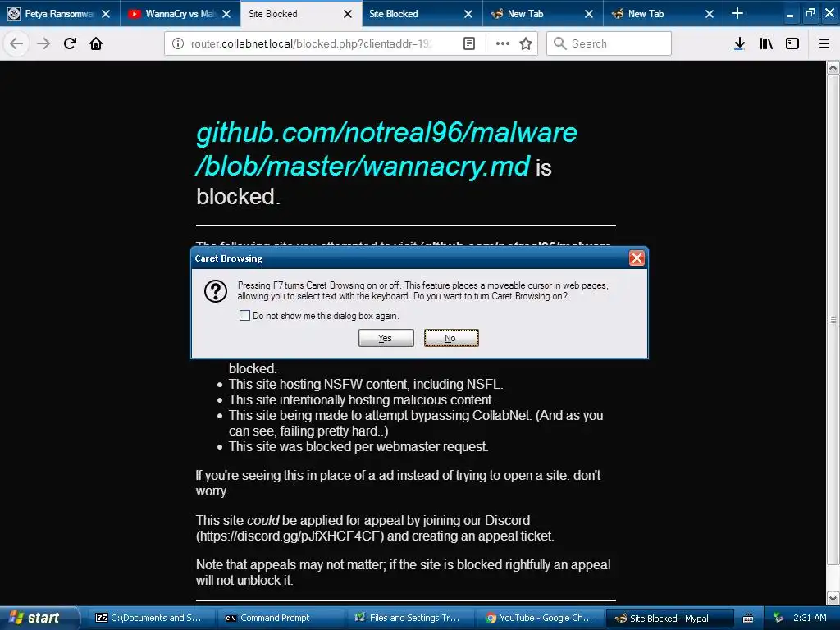Toggle reader view in address bar
This screenshot has width=840, height=630.
tap(468, 43)
